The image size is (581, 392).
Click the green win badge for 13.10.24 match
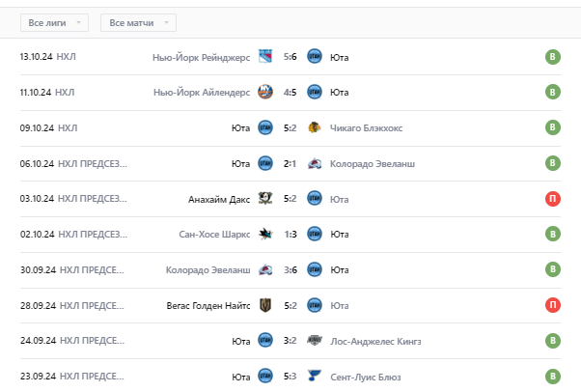click(x=552, y=57)
